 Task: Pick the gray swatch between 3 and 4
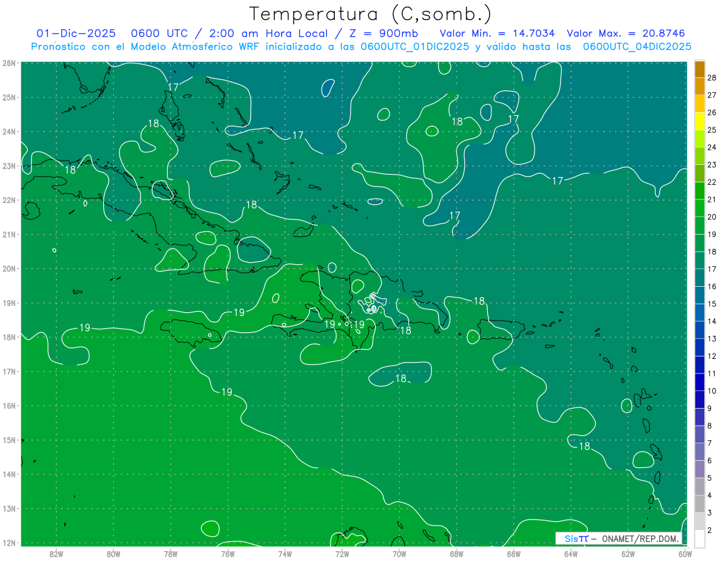(699, 504)
